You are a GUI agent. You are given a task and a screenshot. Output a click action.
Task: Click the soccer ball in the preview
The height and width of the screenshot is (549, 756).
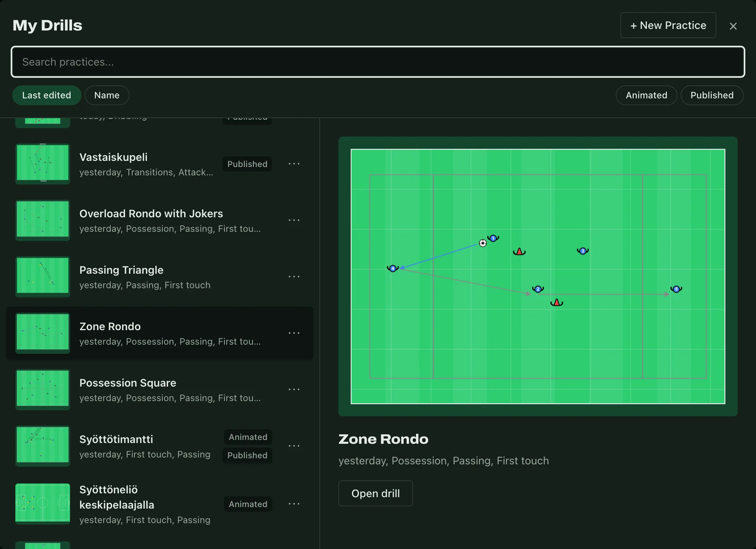pos(483,243)
